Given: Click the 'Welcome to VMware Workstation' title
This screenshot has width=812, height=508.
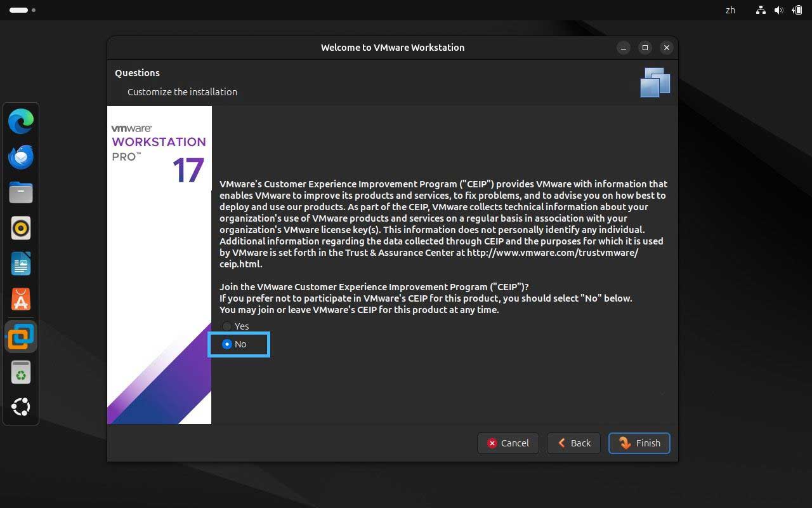Looking at the screenshot, I should click(x=393, y=48).
